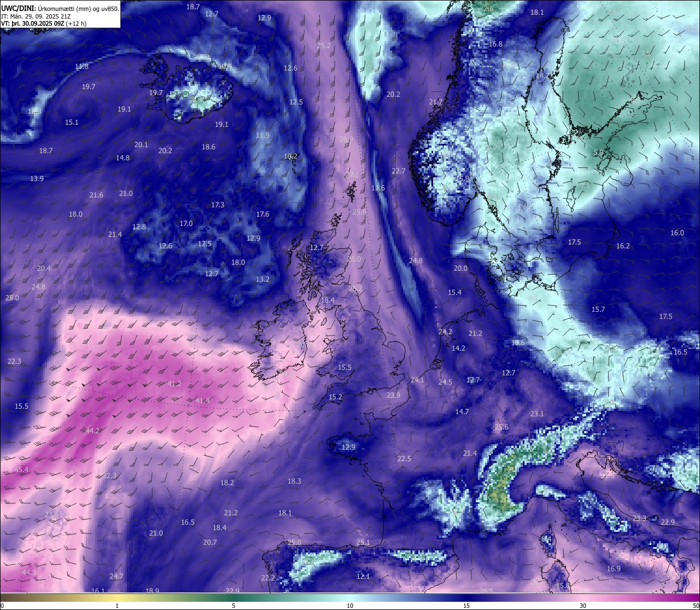Click the 21.7 value near the Norwegian coast
The height and width of the screenshot is (610, 700).
[436, 102]
